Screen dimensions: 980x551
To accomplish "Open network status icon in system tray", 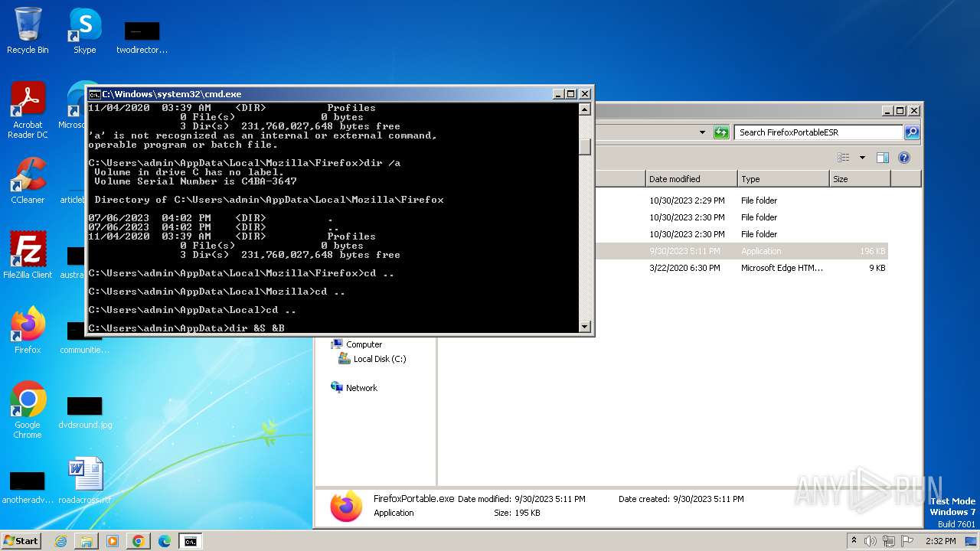I will click(x=889, y=541).
